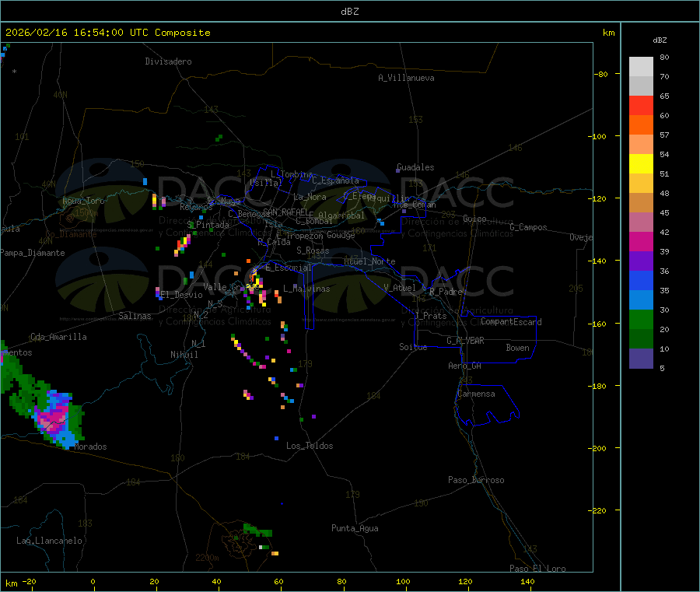Click the 30 dBZ light blue swatch
700x592 pixels.
click(641, 300)
